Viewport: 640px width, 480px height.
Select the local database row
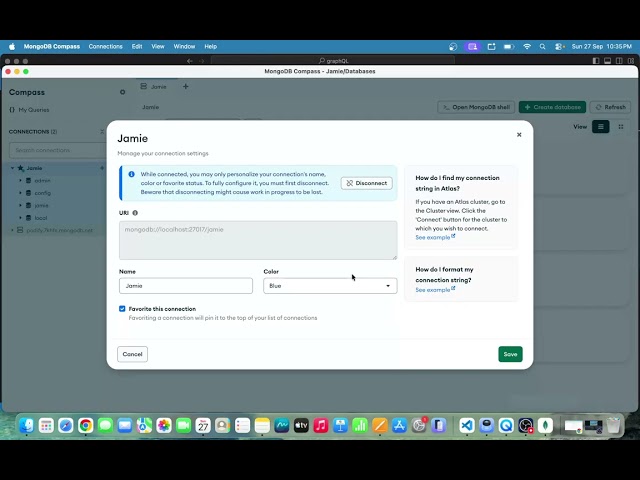click(x=57, y=218)
